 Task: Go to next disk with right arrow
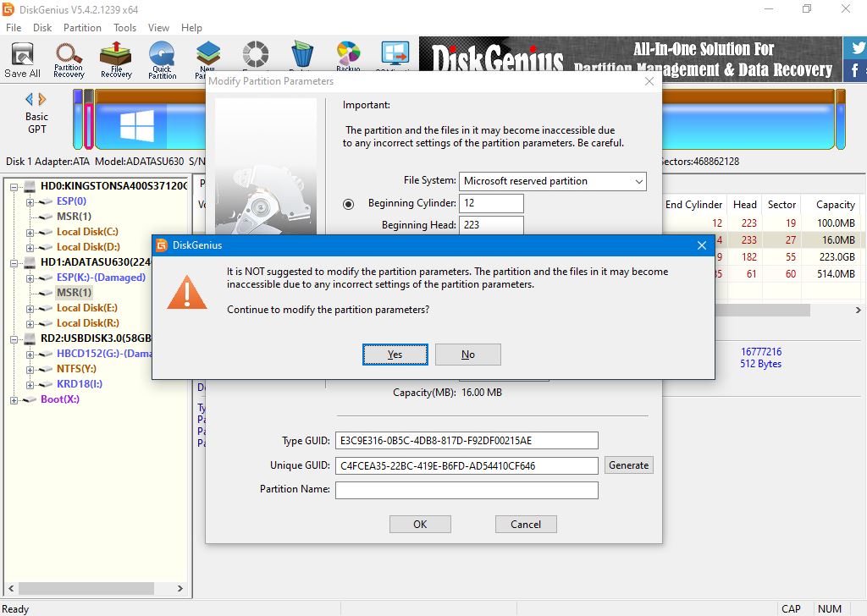click(43, 100)
